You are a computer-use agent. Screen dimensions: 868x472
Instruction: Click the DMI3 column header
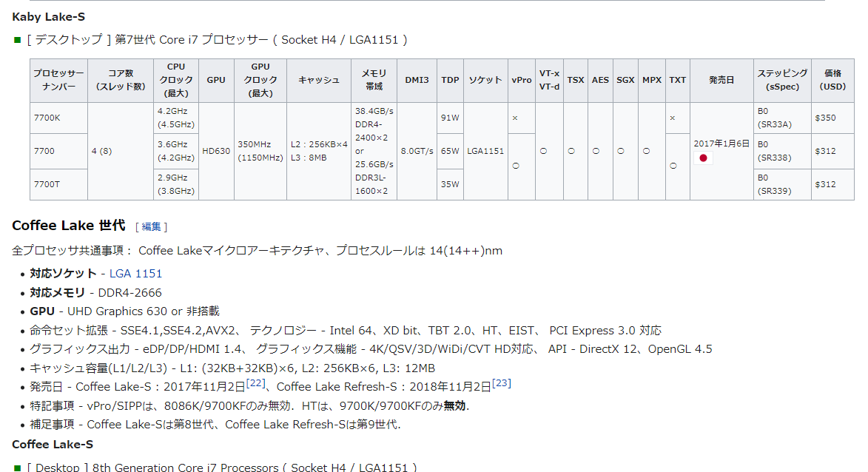(417, 80)
